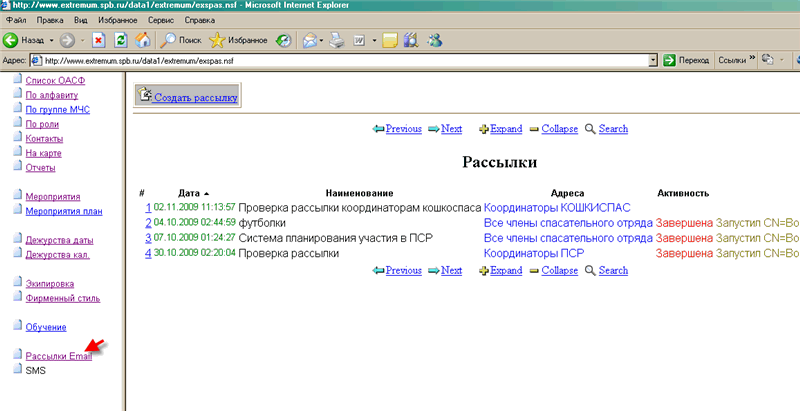Open the Edit button dropdown arrow
Image resolution: width=800 pixels, height=411 pixels.
click(374, 40)
